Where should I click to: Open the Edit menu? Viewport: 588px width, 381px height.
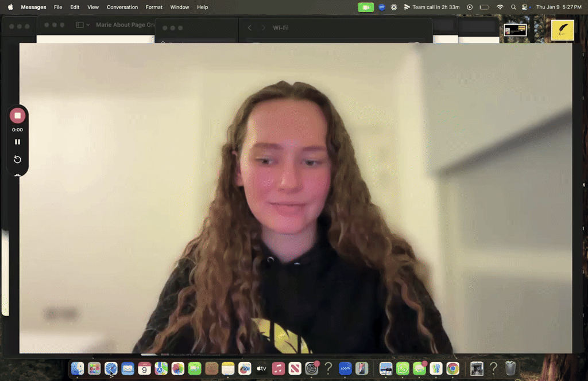pos(75,7)
